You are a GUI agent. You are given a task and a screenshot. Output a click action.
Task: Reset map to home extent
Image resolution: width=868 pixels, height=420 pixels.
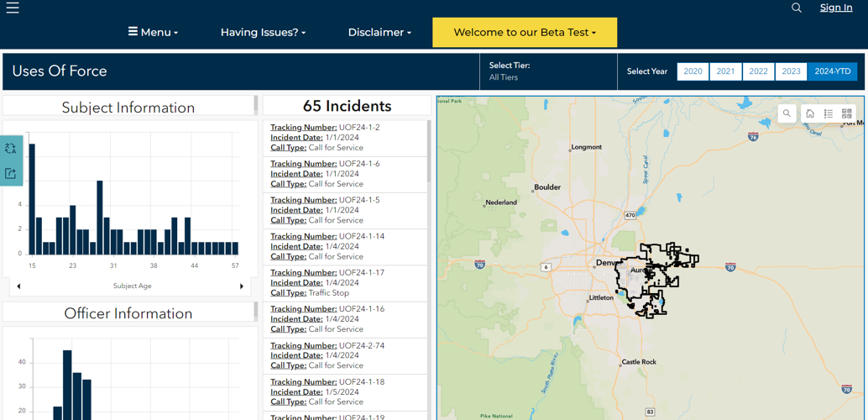(x=810, y=113)
